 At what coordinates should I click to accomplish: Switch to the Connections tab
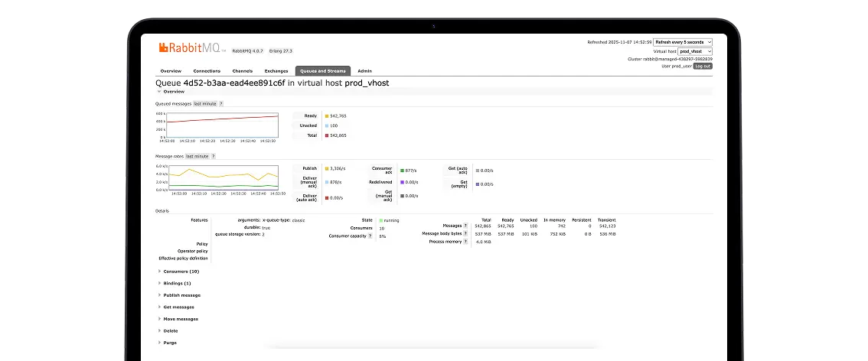coord(207,71)
